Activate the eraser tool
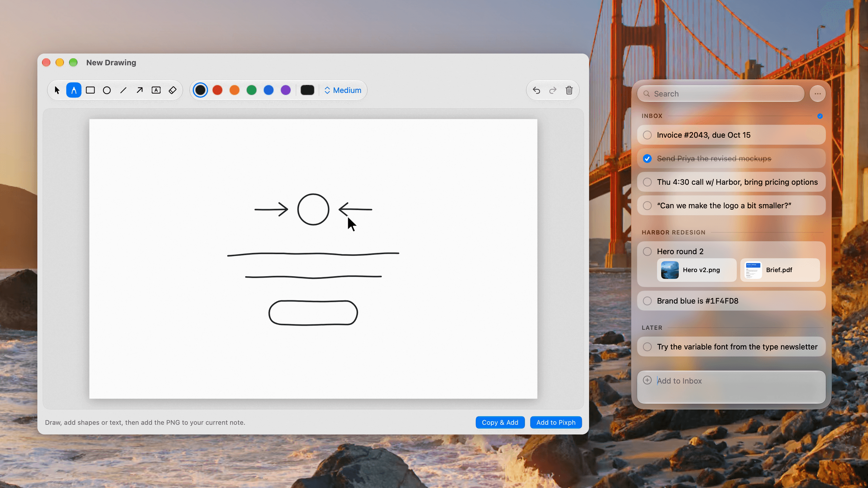The image size is (868, 488). click(x=173, y=90)
